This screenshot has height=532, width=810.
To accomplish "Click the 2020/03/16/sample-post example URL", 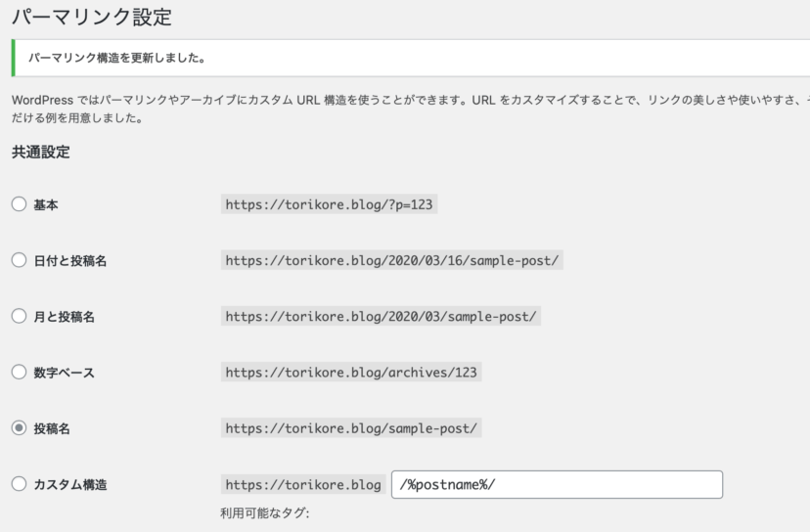I will pyautogui.click(x=393, y=261).
